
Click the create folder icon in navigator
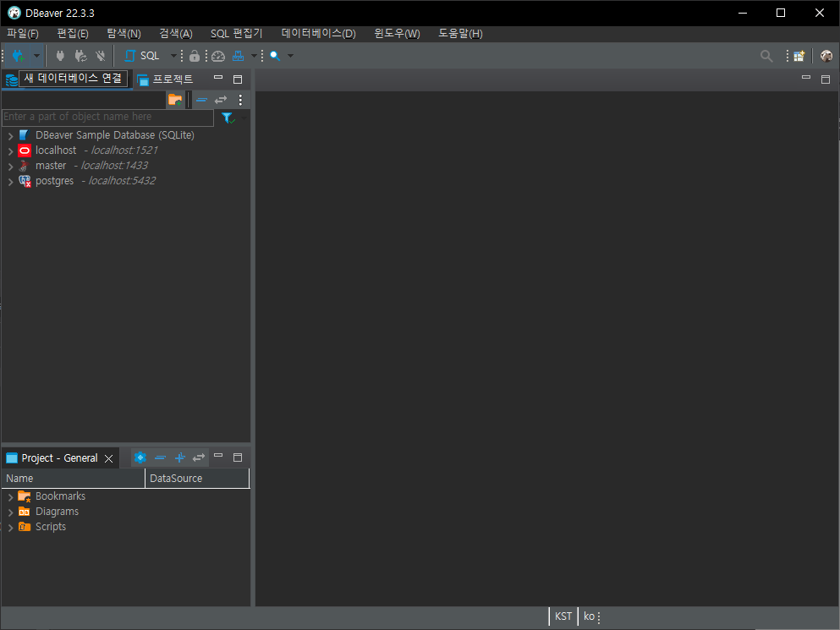(x=175, y=100)
